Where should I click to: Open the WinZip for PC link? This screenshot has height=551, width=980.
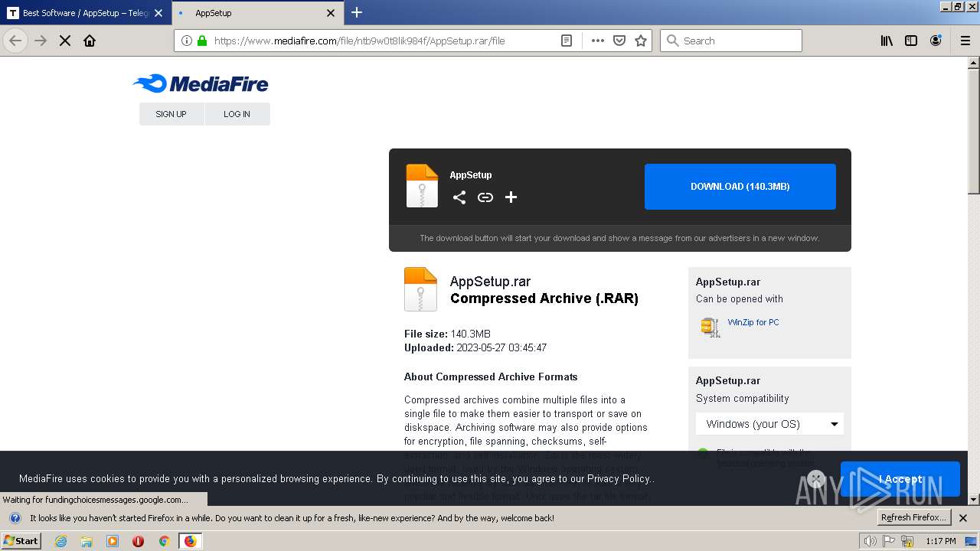coord(753,322)
